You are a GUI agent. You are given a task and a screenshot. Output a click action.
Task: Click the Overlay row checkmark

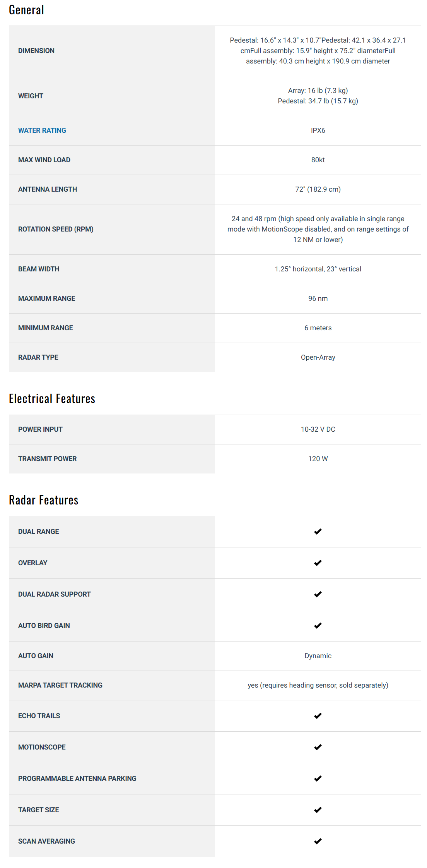[x=318, y=563]
